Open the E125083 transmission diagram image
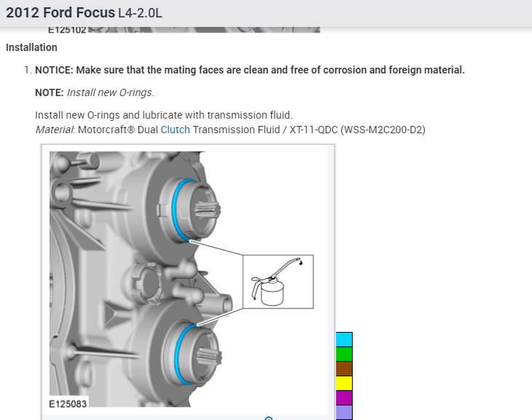This screenshot has width=532, height=420. (x=185, y=280)
